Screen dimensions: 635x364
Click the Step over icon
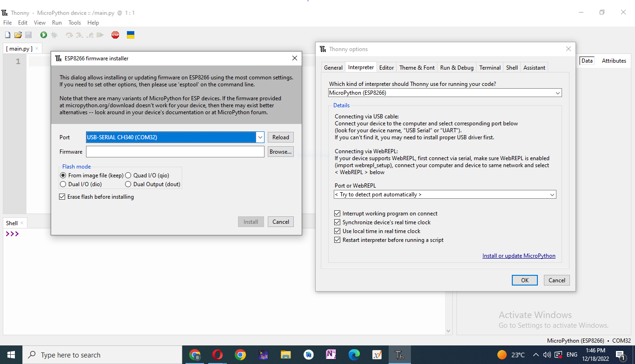69,35
